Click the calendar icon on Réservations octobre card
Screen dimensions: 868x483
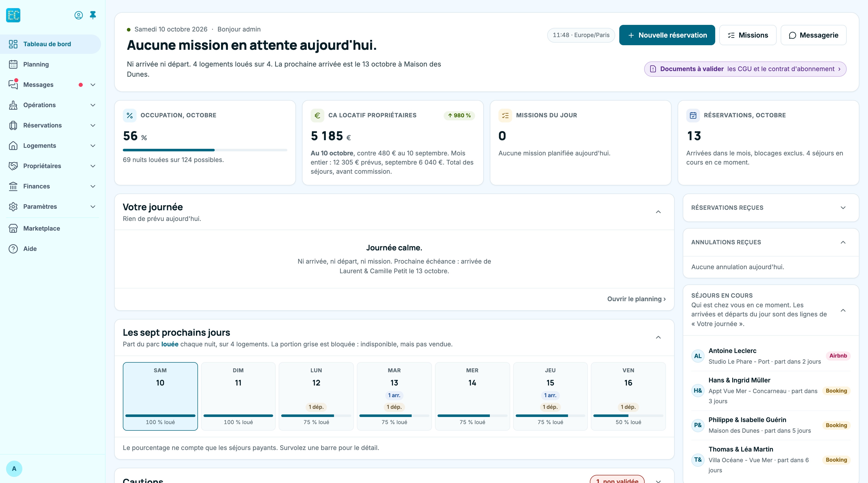click(x=693, y=116)
